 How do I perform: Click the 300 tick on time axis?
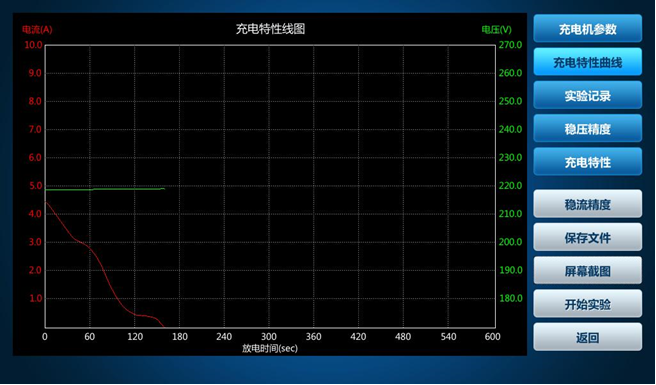(269, 336)
